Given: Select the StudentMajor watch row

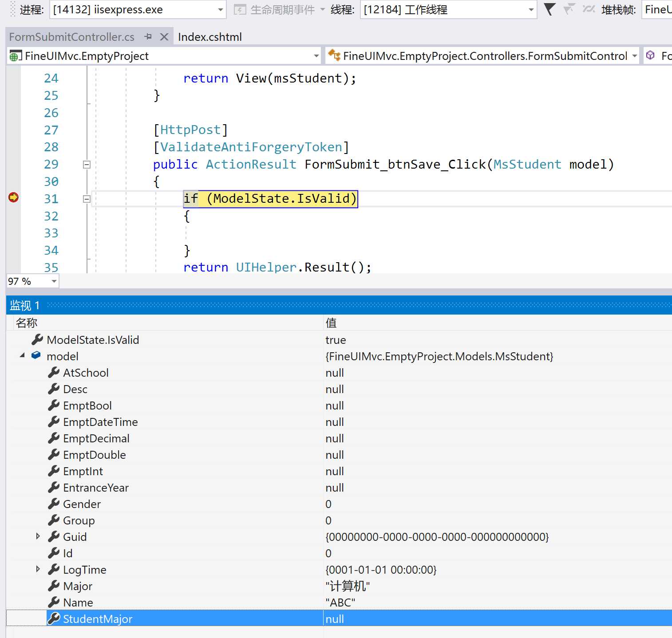Looking at the screenshot, I should point(339,618).
